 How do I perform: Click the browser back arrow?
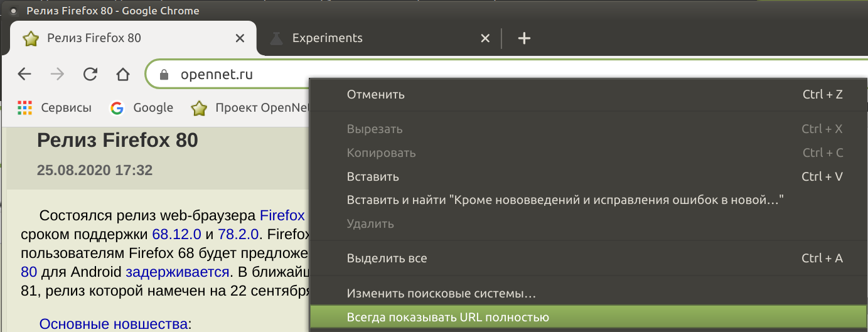[x=24, y=74]
